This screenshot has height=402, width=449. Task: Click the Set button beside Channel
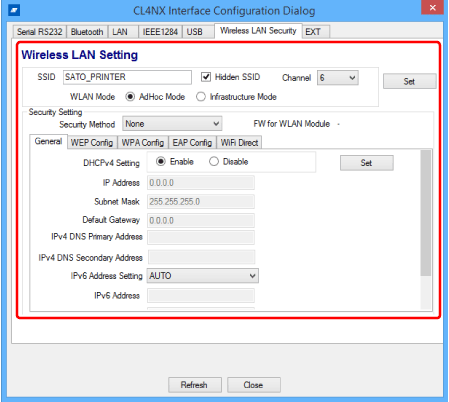pyautogui.click(x=410, y=81)
